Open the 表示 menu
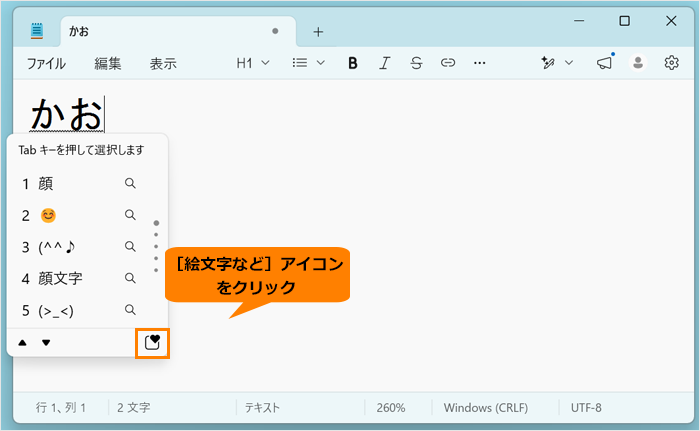This screenshot has width=700, height=431. [x=163, y=64]
